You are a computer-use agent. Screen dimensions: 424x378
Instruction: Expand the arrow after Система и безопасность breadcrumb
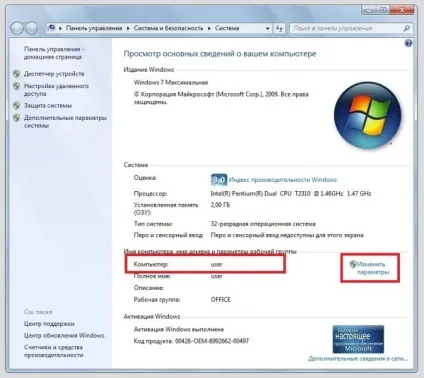[209, 29]
